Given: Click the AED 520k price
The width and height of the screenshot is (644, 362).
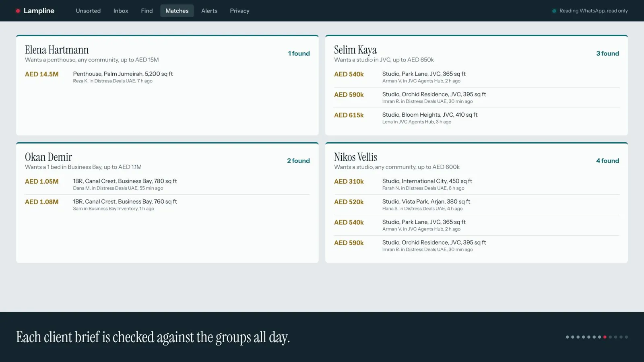Looking at the screenshot, I should [349, 202].
